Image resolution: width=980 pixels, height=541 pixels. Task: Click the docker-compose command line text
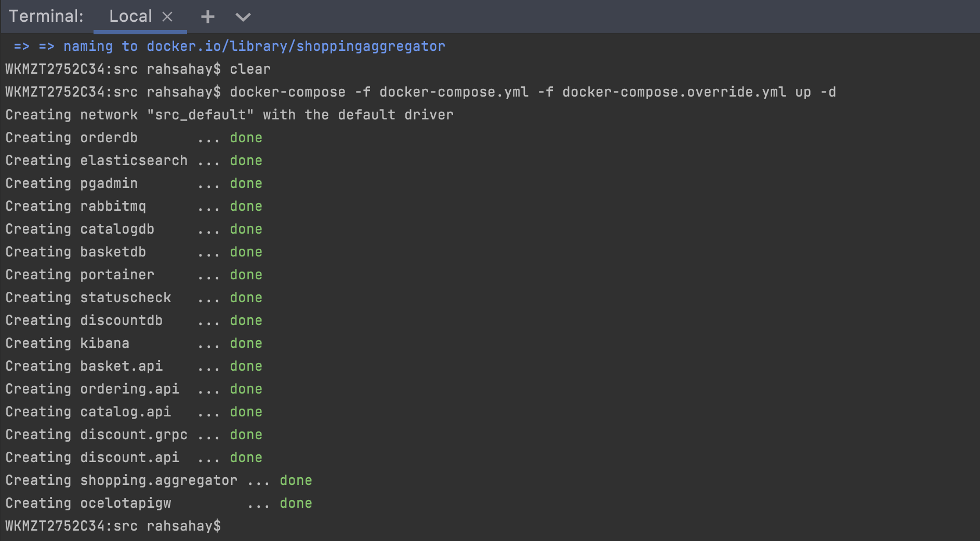click(530, 92)
